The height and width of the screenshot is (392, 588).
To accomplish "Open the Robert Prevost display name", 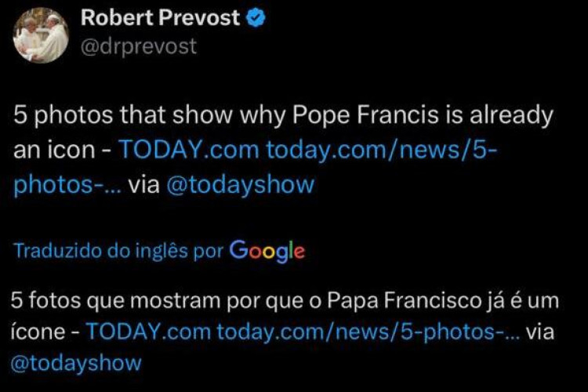I will coord(160,18).
